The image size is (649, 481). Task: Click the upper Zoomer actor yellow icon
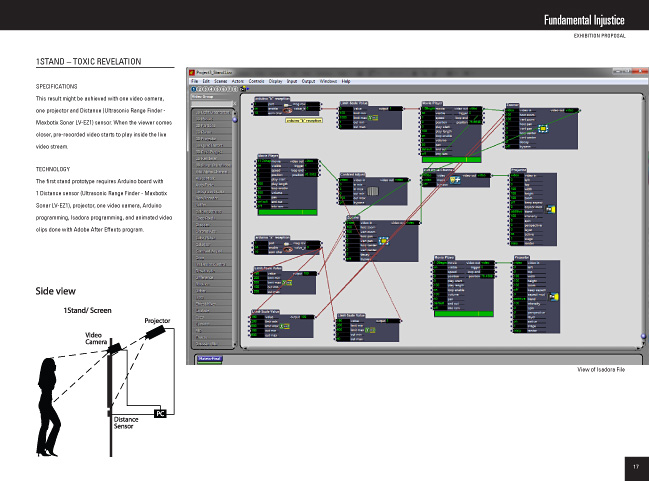(541, 127)
